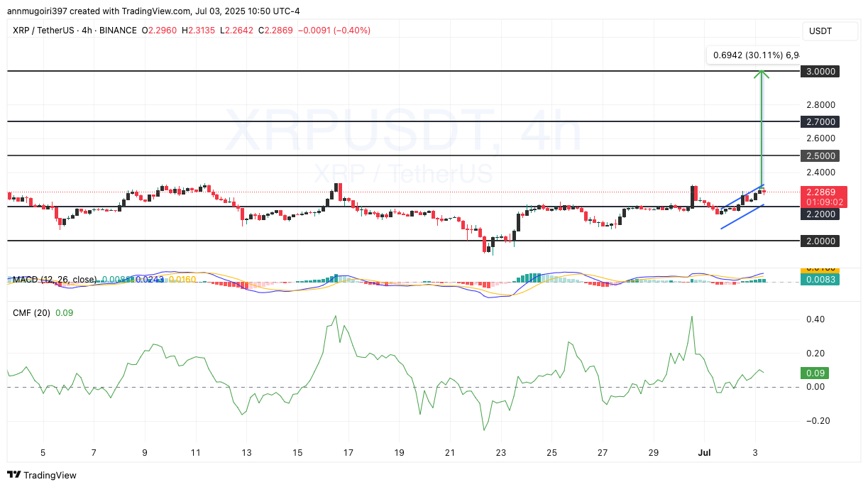Click the green CMF value label 0.09 on the axis
Screen dimensions: 868x487
(814, 373)
